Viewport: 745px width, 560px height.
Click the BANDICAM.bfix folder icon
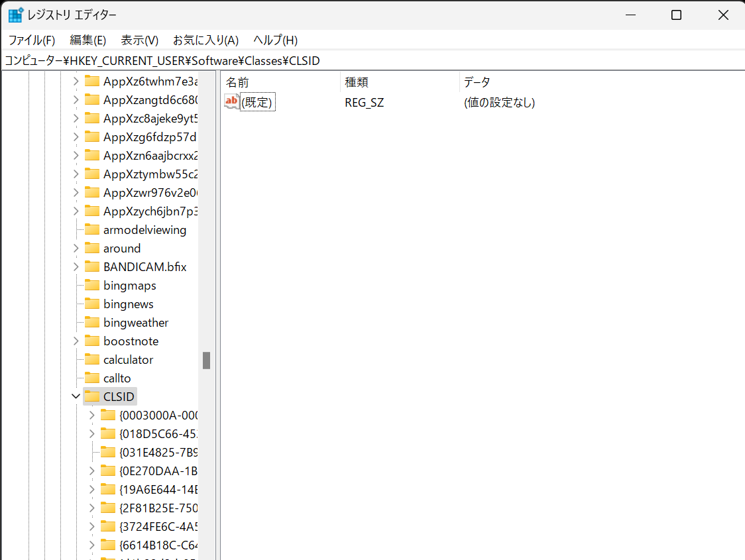[91, 266]
